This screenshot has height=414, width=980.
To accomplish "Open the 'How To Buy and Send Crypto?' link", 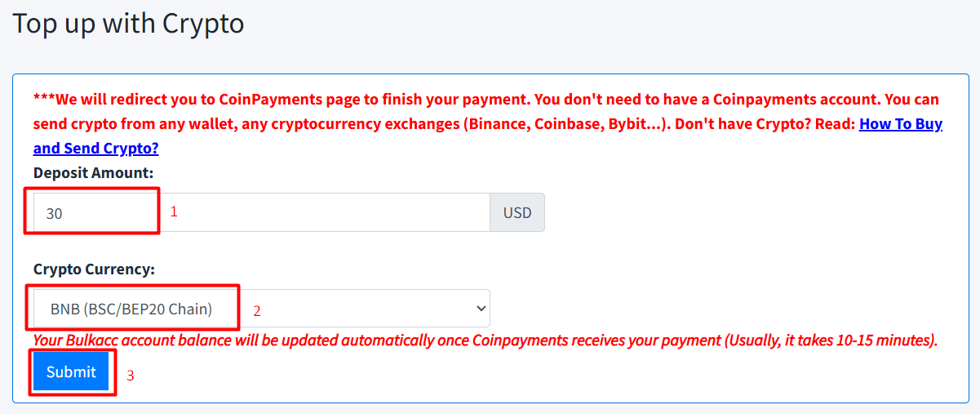I will coord(900,124).
